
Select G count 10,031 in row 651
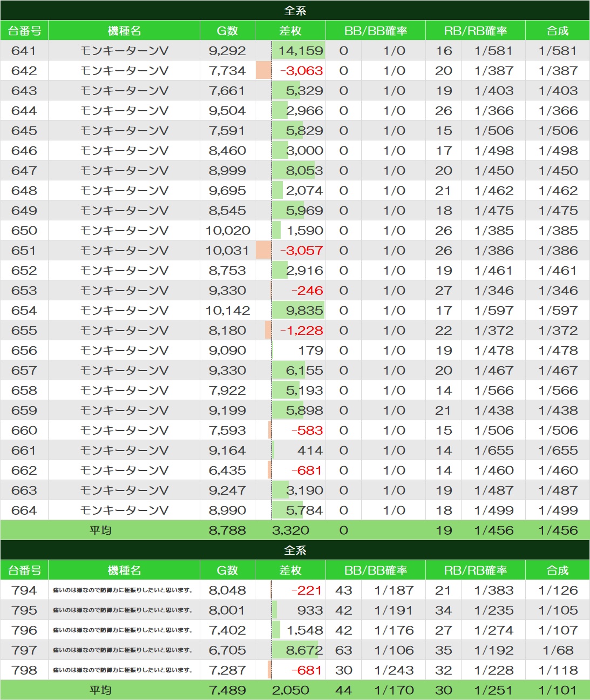click(227, 251)
